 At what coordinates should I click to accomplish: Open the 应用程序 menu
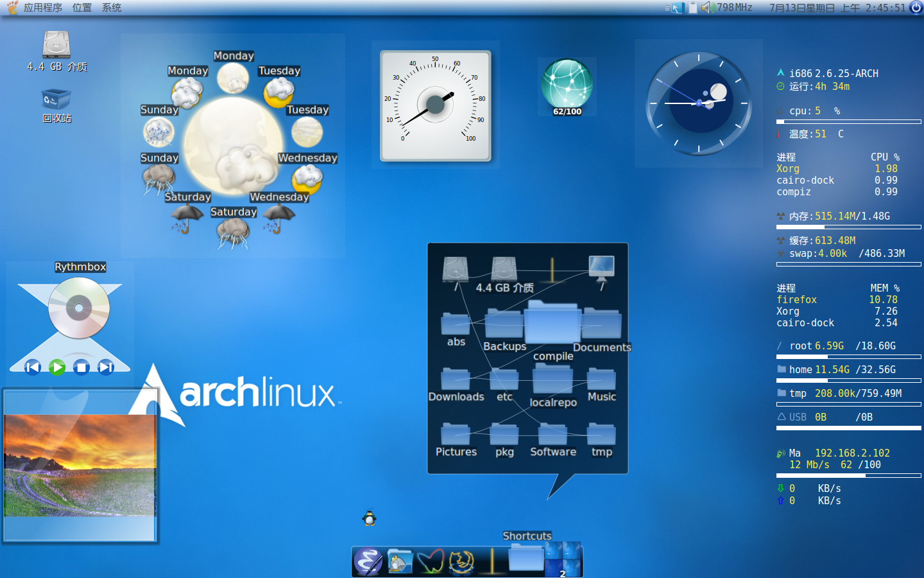pyautogui.click(x=43, y=8)
